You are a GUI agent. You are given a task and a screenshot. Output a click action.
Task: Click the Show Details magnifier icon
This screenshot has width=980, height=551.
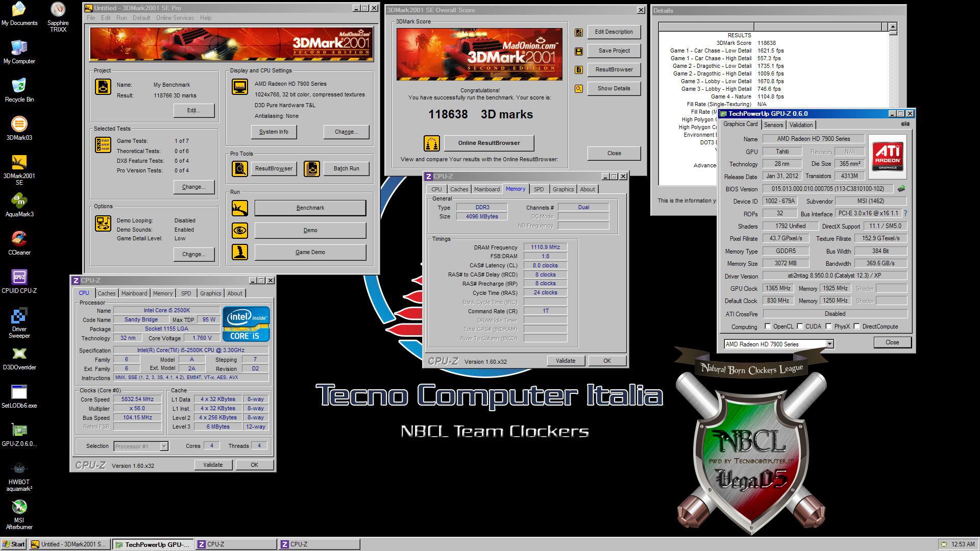(578, 89)
